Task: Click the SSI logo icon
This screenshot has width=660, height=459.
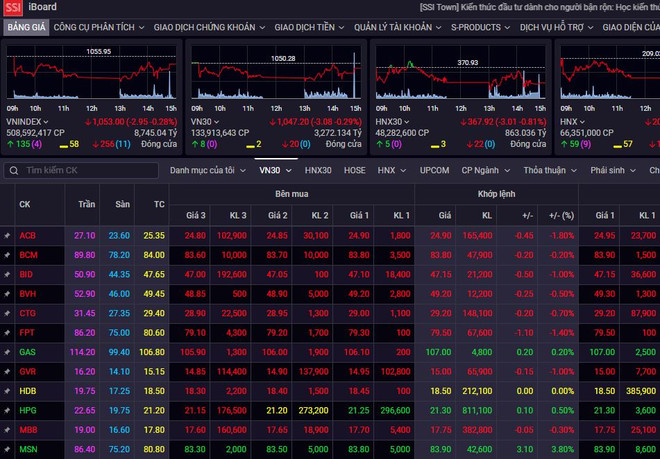Action: (11, 8)
